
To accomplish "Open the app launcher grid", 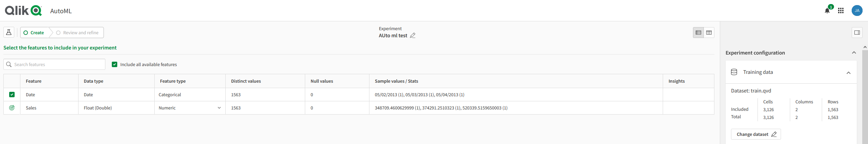I will click(841, 11).
